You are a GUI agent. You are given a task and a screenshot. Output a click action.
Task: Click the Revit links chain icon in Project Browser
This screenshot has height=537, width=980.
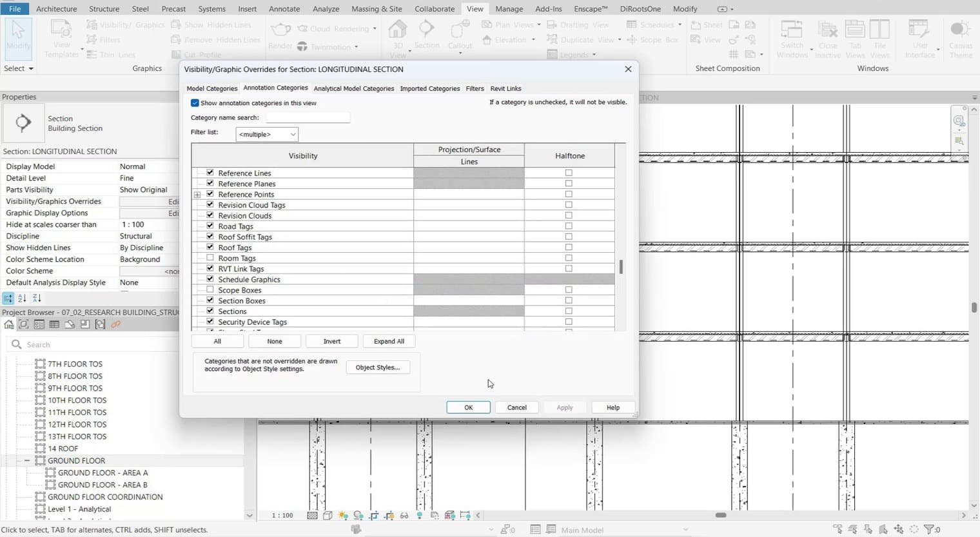point(116,324)
